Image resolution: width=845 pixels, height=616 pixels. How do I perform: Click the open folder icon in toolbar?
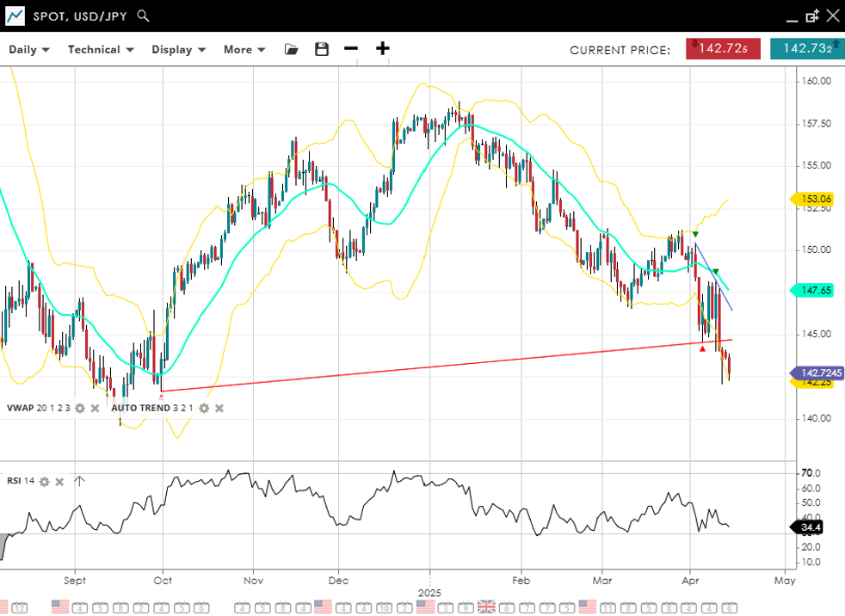tap(292, 50)
